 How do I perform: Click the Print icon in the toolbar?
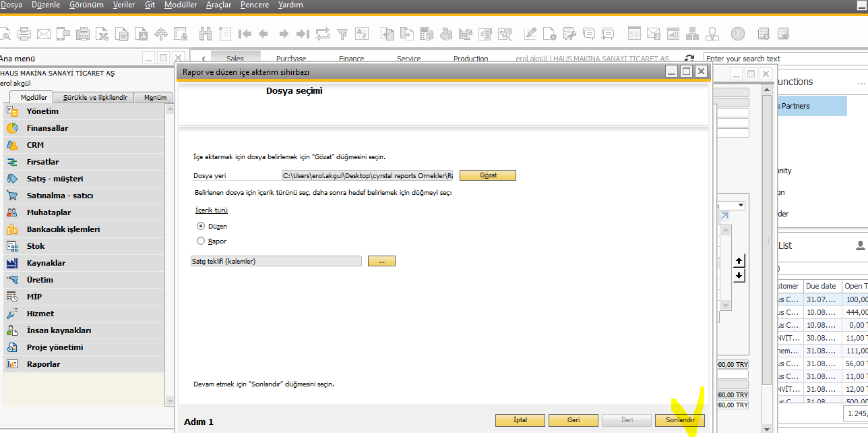pyautogui.click(x=24, y=33)
